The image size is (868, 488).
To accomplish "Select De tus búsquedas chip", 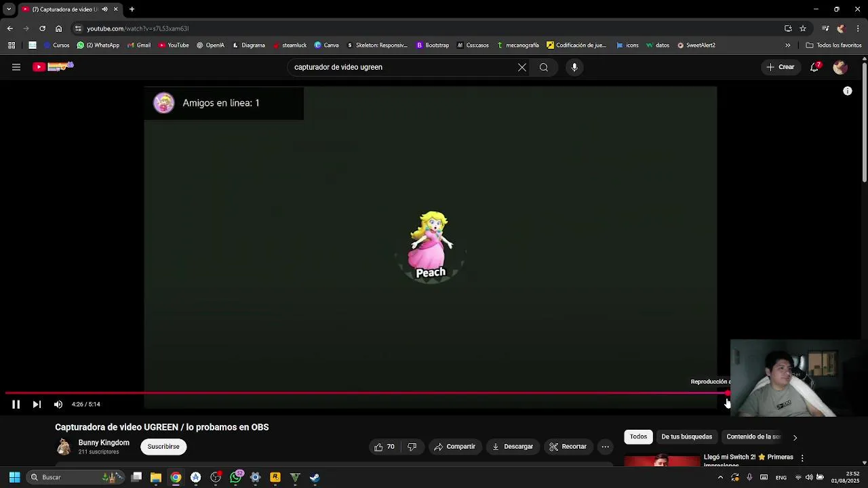I will pyautogui.click(x=687, y=436).
